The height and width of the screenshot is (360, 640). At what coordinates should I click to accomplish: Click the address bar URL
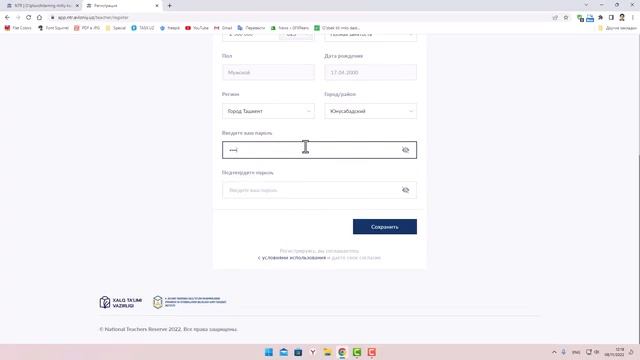[93, 18]
